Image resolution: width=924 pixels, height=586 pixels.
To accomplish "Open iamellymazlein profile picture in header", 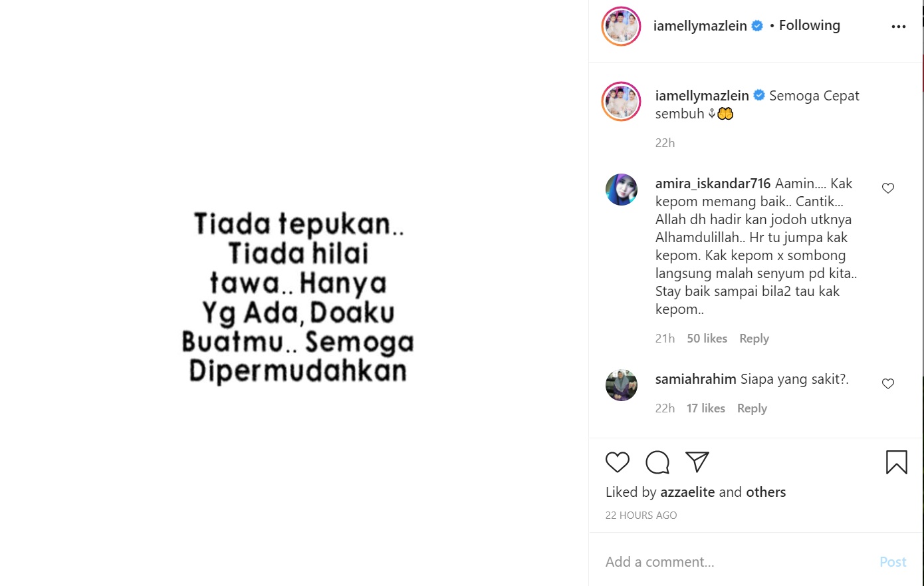I will tap(622, 27).
